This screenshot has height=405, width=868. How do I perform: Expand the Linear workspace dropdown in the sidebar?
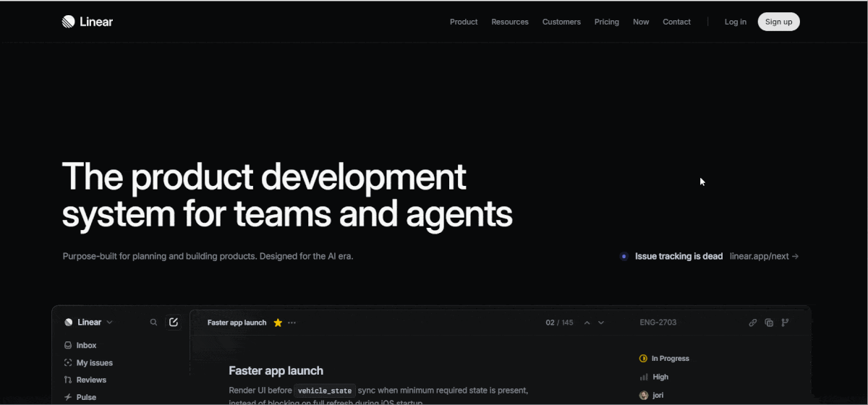89,323
